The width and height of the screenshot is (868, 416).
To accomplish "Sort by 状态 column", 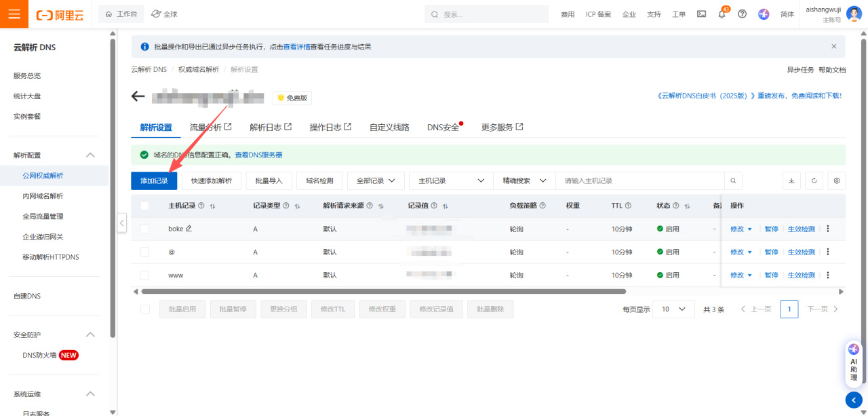I will (x=687, y=206).
